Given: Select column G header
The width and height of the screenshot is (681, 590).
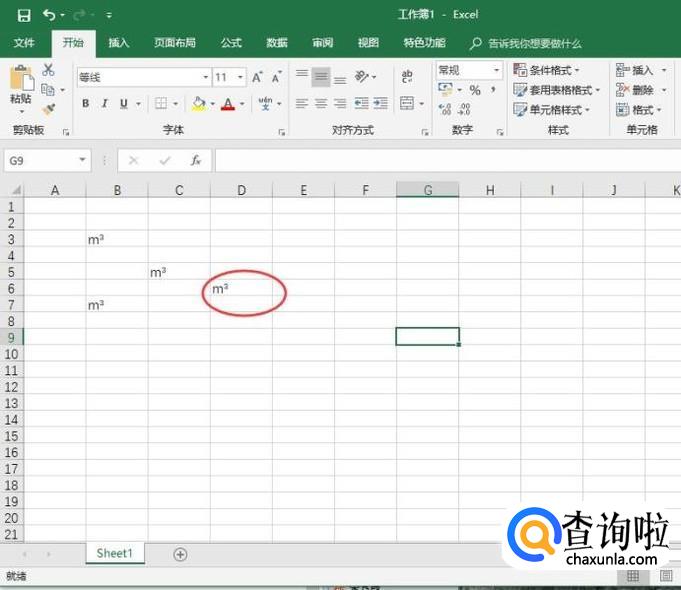Looking at the screenshot, I should tap(427, 190).
